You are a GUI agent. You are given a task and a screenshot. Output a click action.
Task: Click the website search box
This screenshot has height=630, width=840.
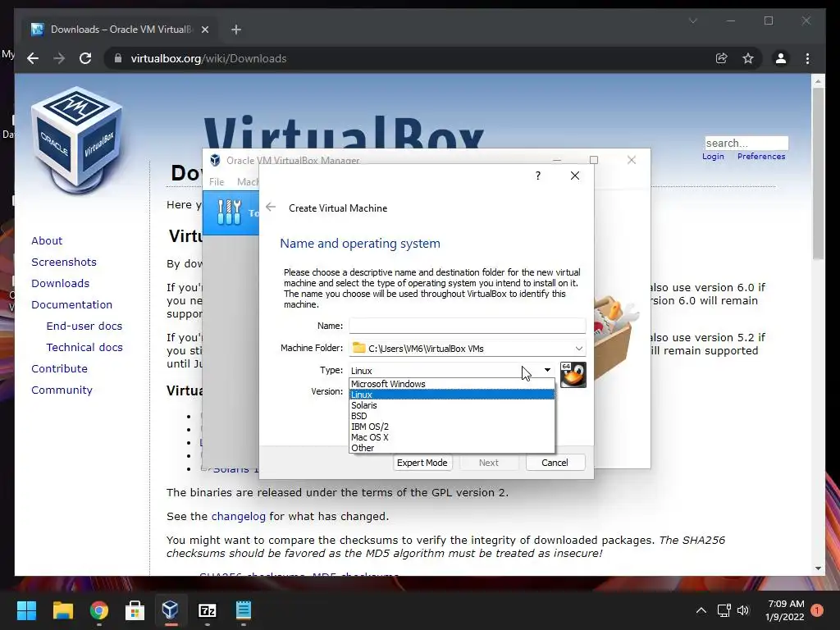[746, 143]
